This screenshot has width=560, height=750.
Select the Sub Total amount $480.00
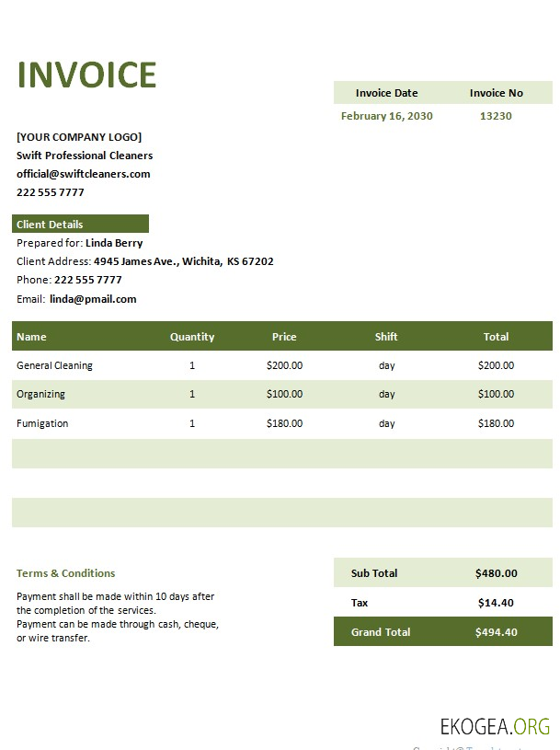[x=496, y=573]
